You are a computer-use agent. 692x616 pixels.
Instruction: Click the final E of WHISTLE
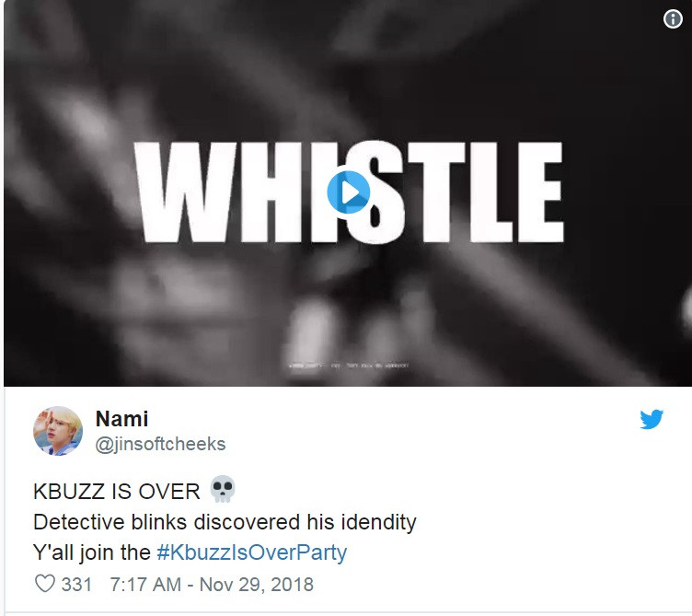point(541,192)
